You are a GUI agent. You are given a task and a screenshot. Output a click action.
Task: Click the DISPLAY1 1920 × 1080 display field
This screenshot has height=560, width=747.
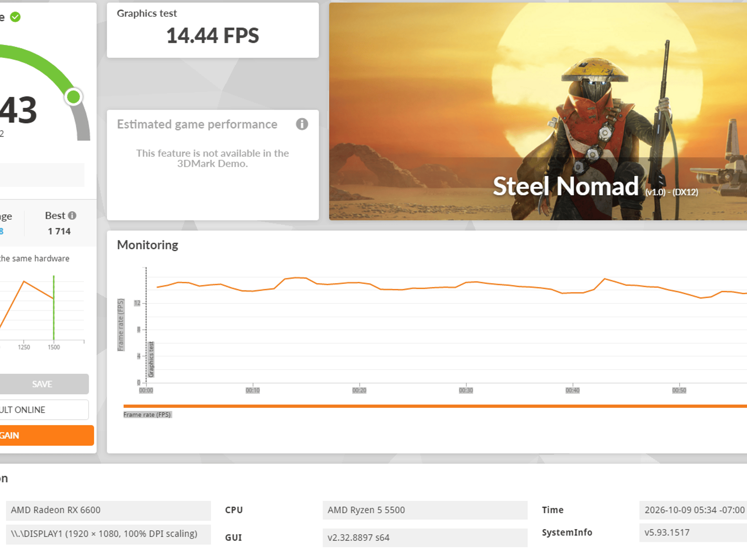click(x=108, y=534)
